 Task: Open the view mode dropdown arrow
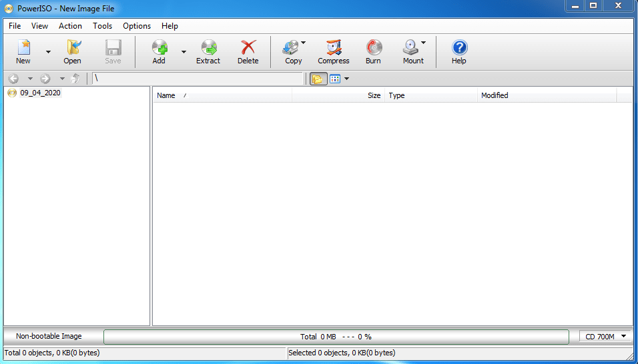(346, 79)
